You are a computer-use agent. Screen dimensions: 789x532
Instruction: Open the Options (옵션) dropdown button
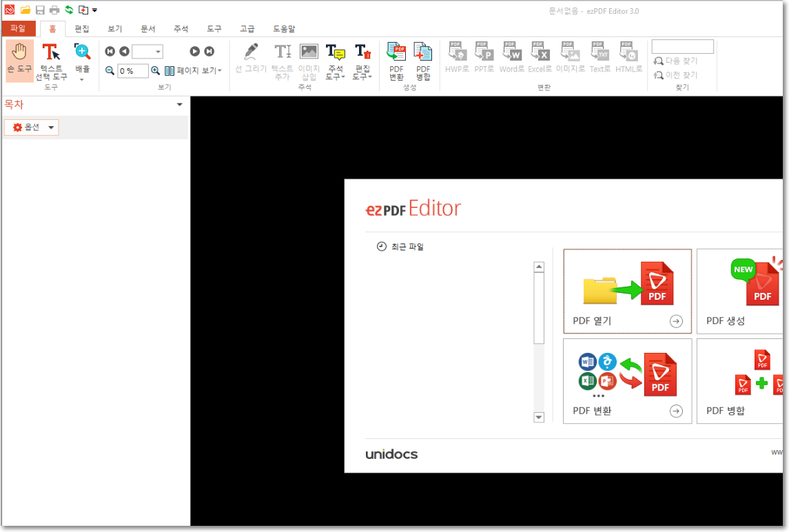(32, 127)
